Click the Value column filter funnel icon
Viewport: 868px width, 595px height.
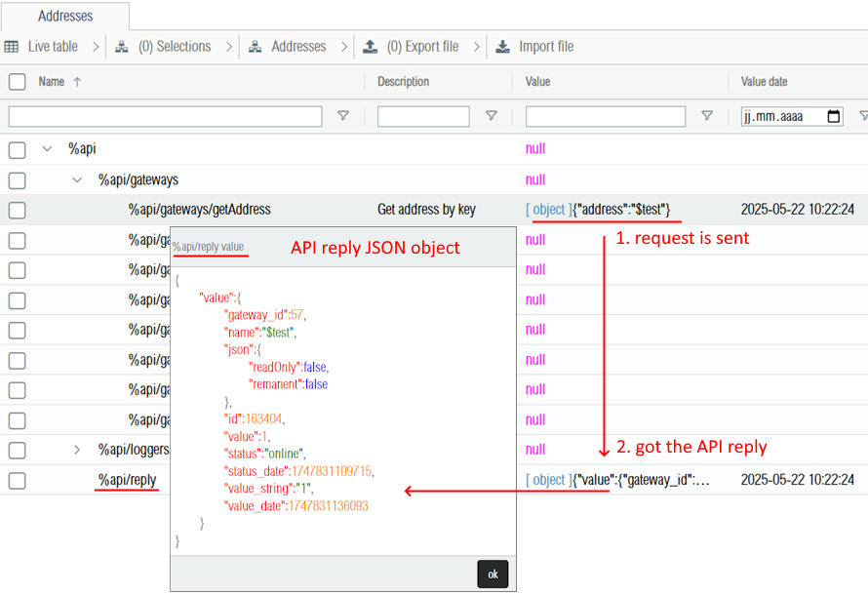pyautogui.click(x=707, y=116)
